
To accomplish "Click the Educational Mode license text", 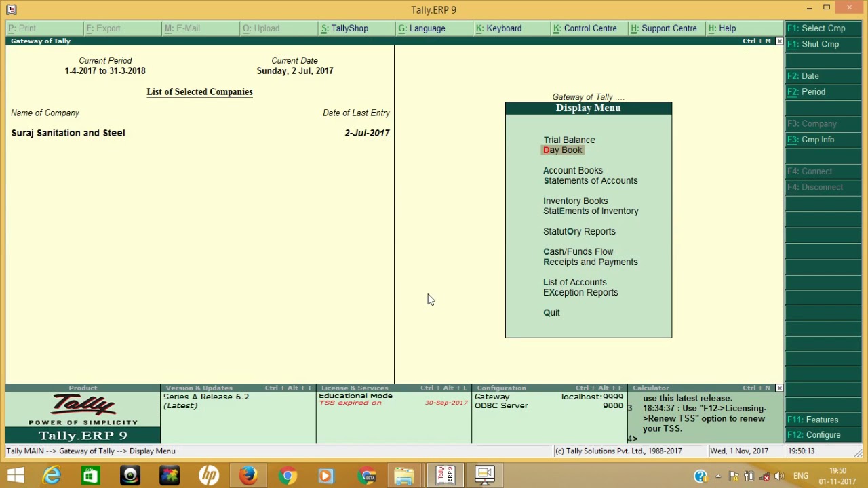I will 355,396.
